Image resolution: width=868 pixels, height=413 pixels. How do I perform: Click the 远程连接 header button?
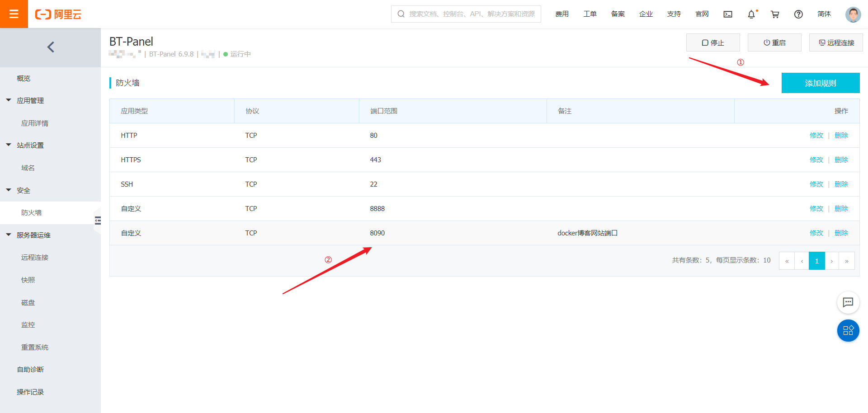point(836,42)
